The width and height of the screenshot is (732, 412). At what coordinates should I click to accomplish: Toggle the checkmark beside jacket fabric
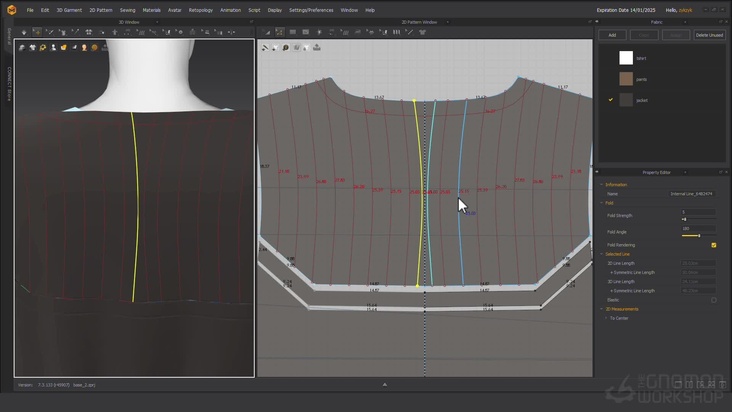[x=611, y=100]
